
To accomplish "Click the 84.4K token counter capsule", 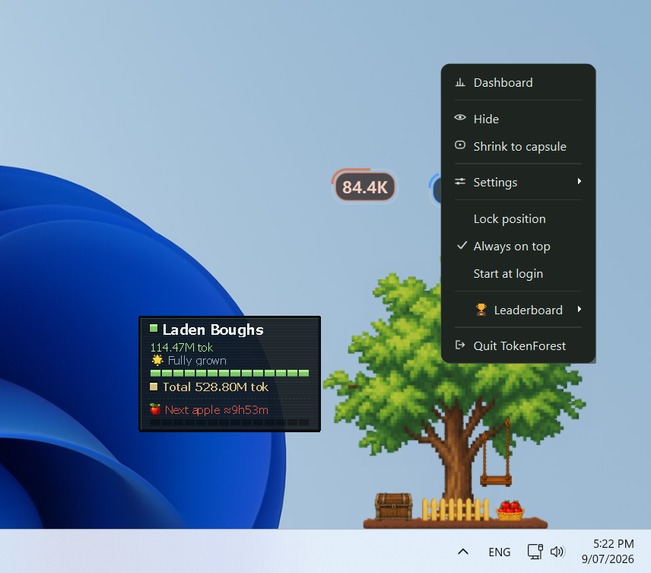I will 365,187.
